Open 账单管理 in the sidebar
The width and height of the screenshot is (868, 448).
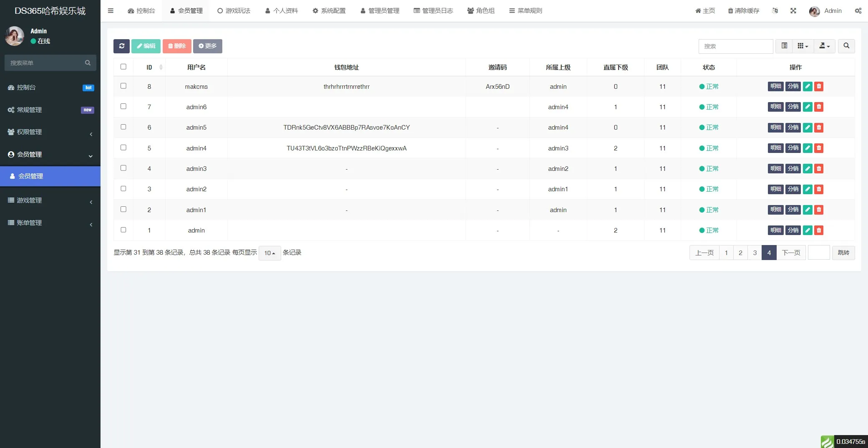tap(50, 223)
